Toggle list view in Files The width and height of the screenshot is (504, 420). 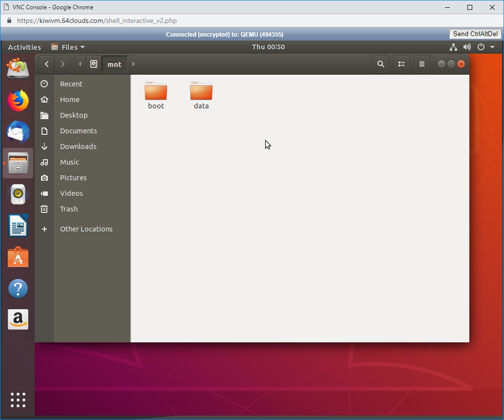[x=401, y=64]
